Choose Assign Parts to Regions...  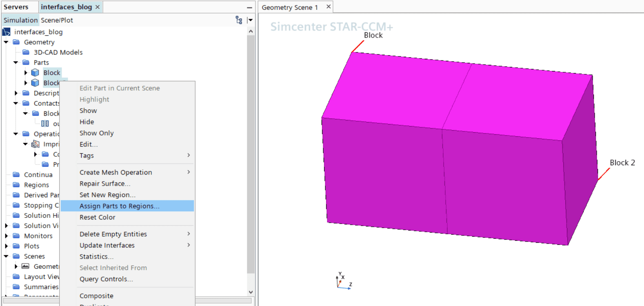pos(127,206)
